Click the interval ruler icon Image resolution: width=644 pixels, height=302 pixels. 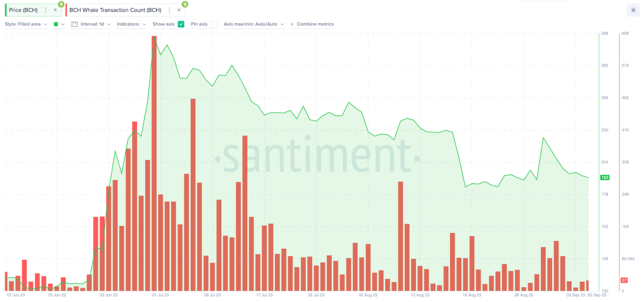(x=74, y=24)
